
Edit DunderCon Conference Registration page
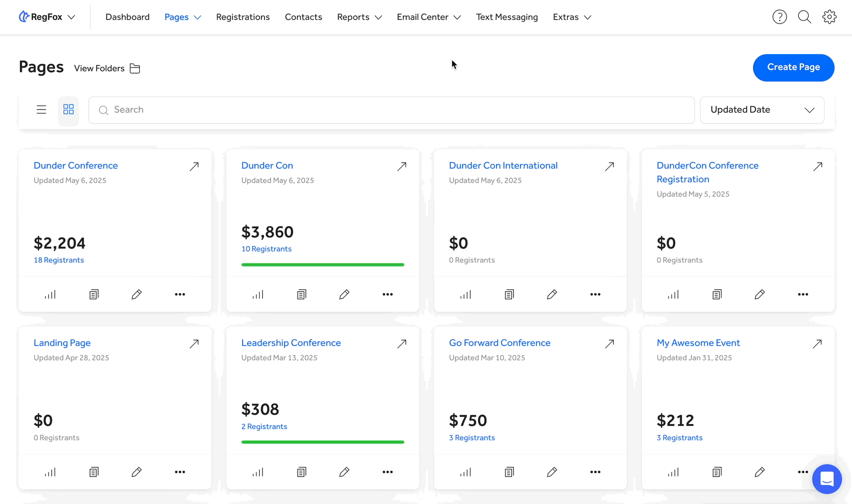760,294
